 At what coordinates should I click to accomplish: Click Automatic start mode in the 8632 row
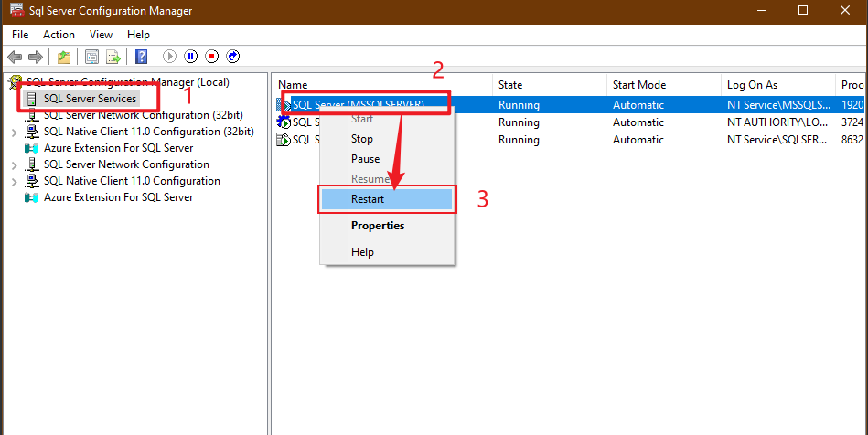click(x=638, y=140)
